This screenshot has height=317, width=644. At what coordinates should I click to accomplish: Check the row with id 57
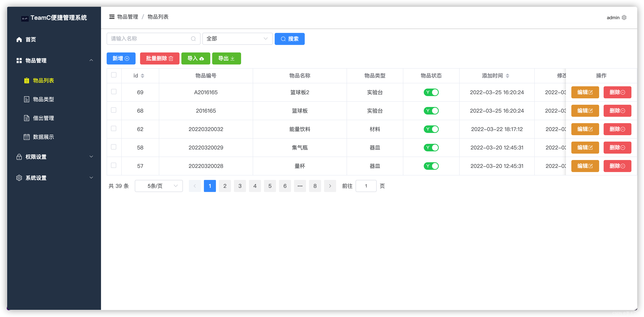click(114, 165)
